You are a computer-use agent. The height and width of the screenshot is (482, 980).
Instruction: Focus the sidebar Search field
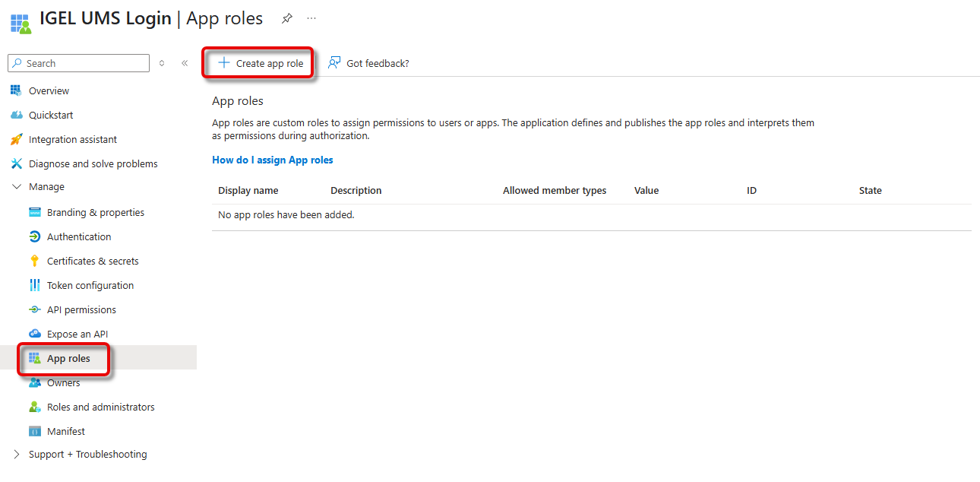pos(85,63)
